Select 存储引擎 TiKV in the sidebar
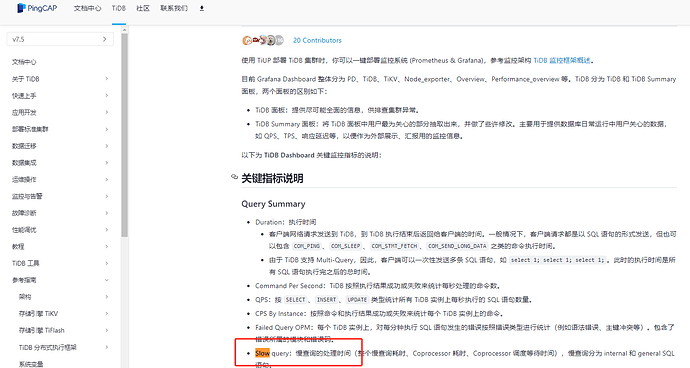The width and height of the screenshot is (690, 368). click(x=38, y=313)
